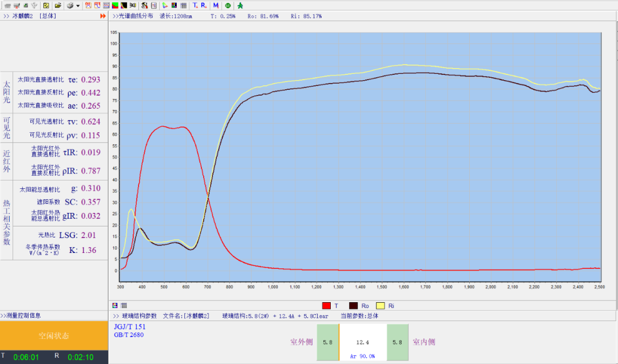The image size is (618, 364).
Task: Click the R timer reading 0:02:10
Action: pyautogui.click(x=81, y=357)
